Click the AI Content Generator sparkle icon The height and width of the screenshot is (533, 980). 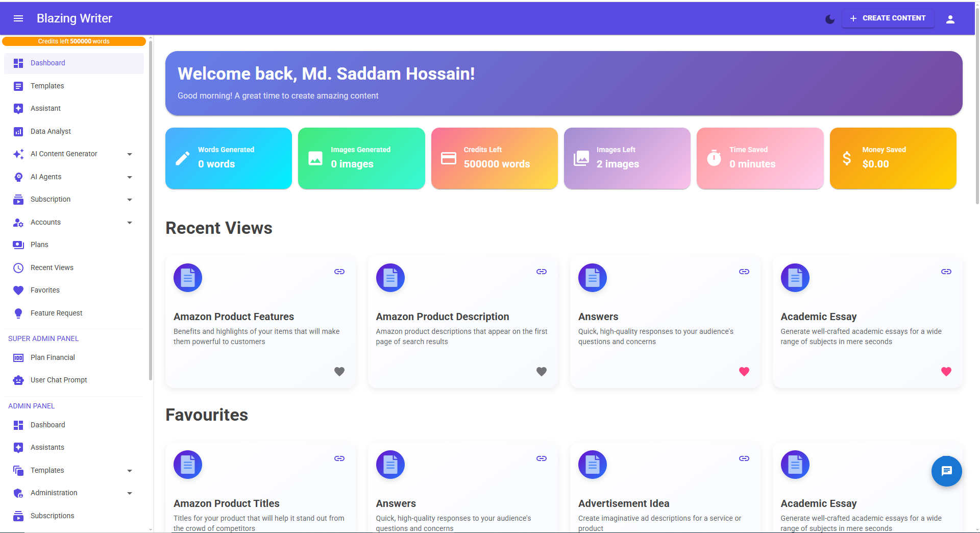pyautogui.click(x=18, y=154)
